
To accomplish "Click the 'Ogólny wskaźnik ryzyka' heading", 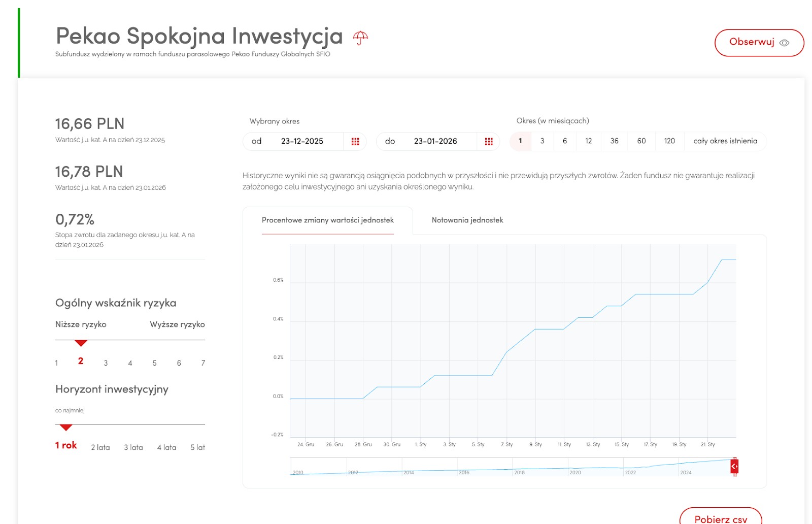I will point(116,303).
